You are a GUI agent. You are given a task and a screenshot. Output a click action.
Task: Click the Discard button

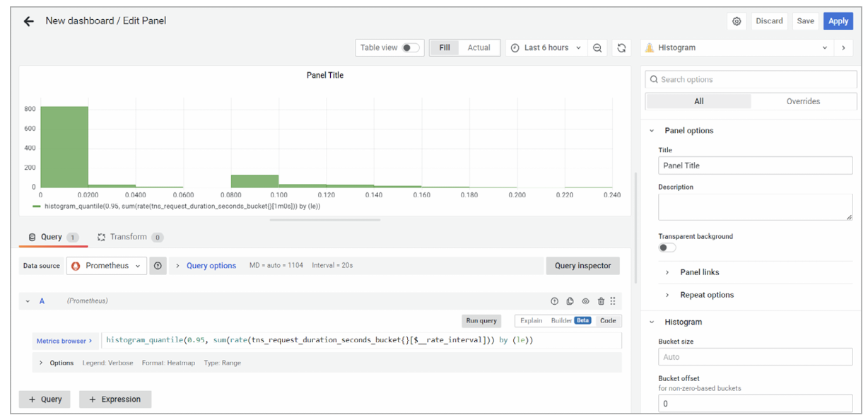click(769, 21)
